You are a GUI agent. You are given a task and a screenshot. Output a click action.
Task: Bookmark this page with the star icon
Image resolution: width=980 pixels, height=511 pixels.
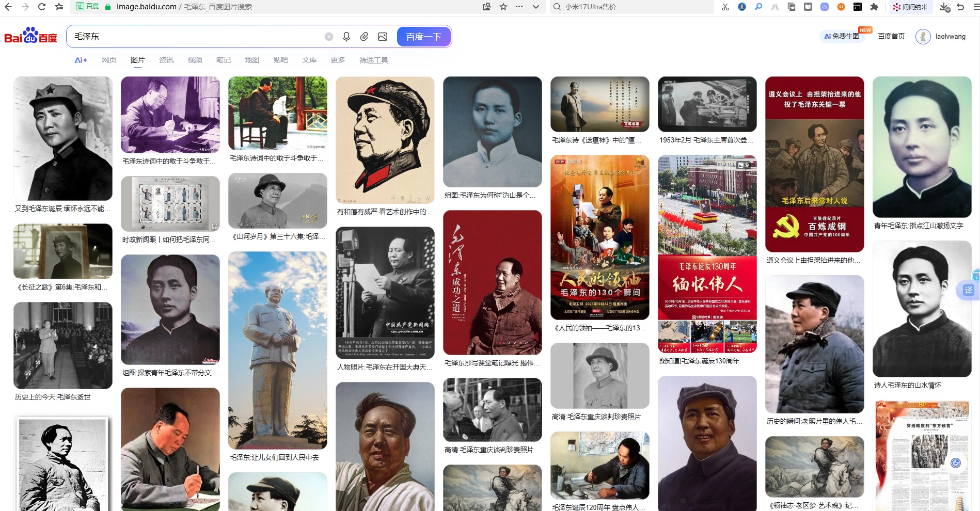point(503,7)
